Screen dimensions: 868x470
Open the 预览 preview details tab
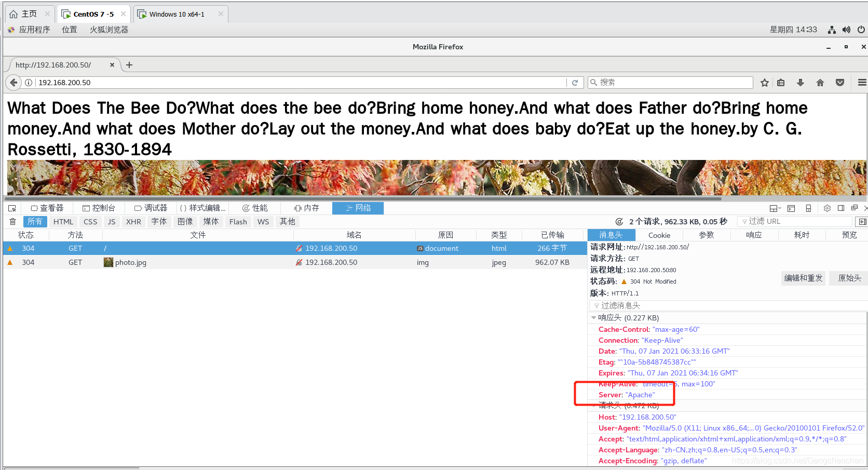click(x=849, y=235)
